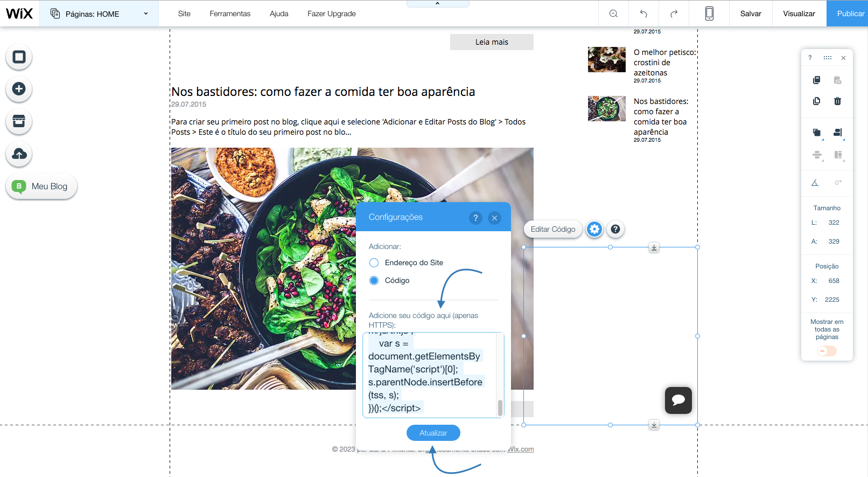Click the zoom out magnifier icon
Screen dimensions: 868x477
click(x=613, y=13)
